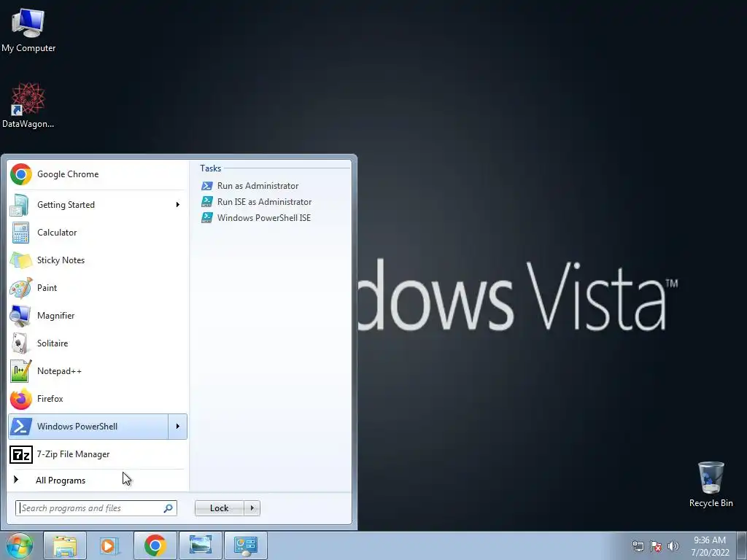Click the Windows PowerShell ISE task icon
747x560 pixels.
click(206, 218)
